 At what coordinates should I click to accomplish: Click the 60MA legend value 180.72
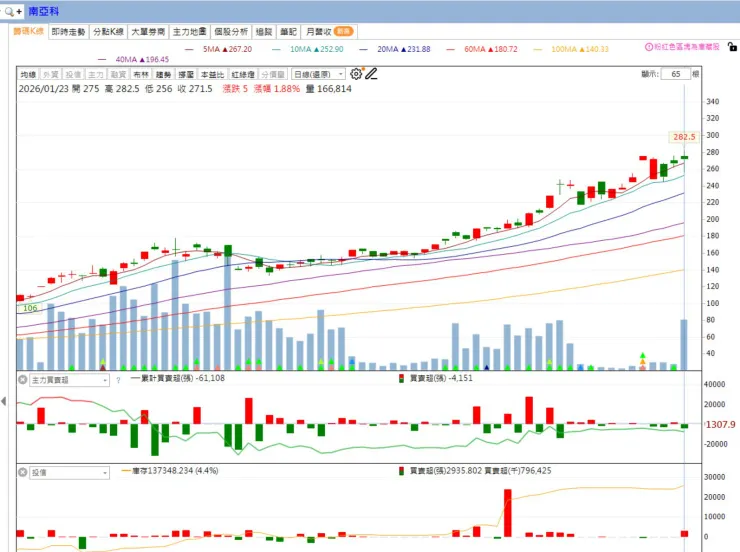tap(505, 49)
